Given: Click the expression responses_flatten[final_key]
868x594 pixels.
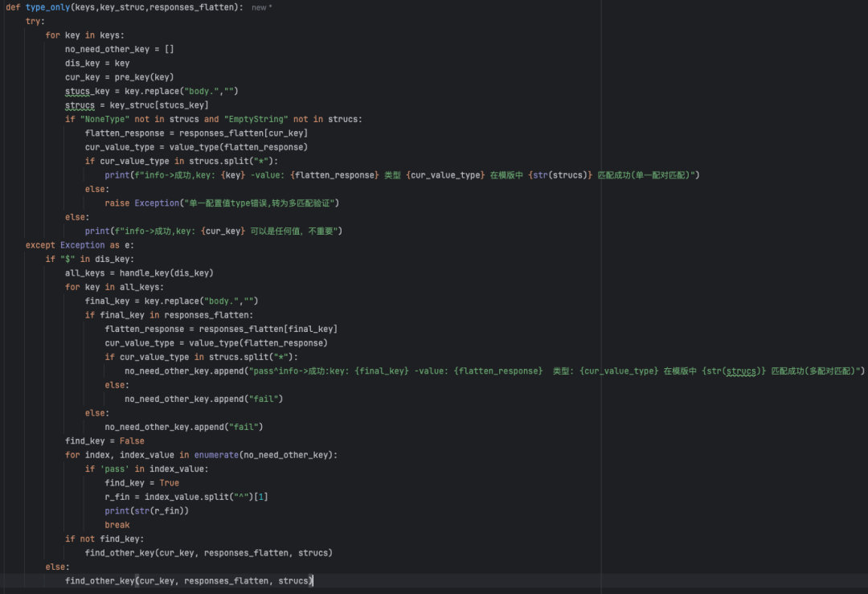Looking at the screenshot, I should 268,330.
